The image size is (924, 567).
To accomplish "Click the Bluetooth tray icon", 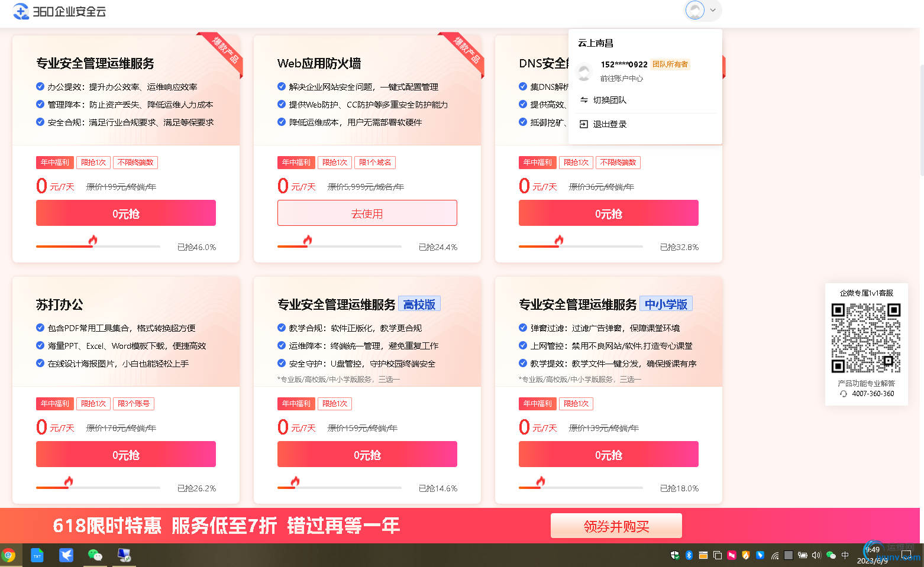I will tap(689, 555).
